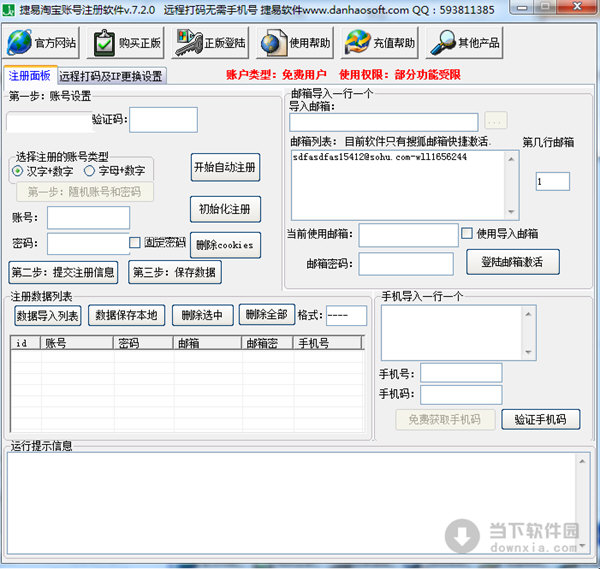600x569 pixels.
Task: Click 验证手机码 button
Action: 540,419
